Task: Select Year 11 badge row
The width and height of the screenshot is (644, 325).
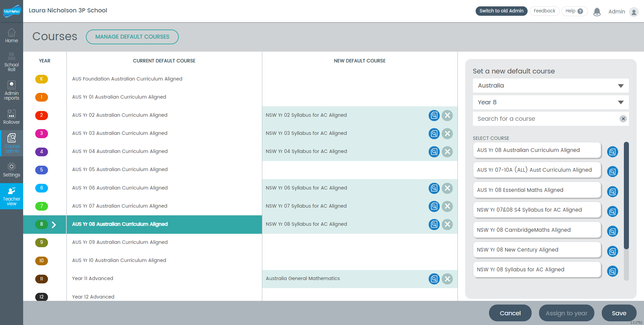Action: pos(42,279)
